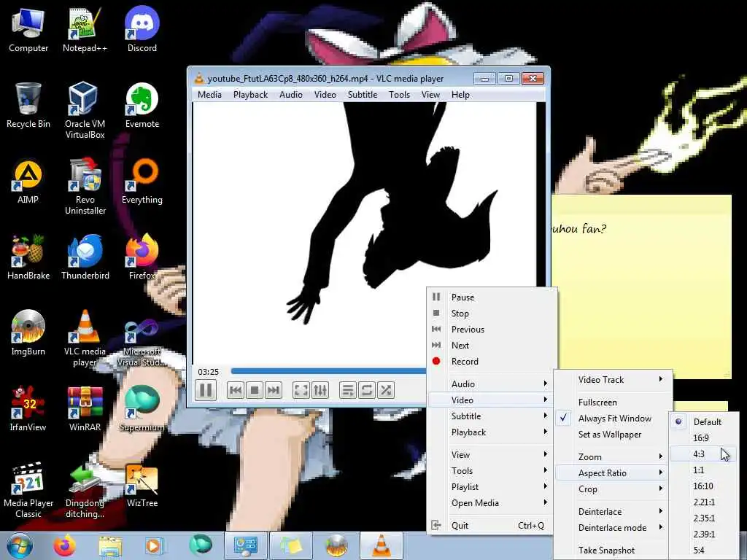
Task: Click the yellow sticky note text area
Action: (641, 287)
